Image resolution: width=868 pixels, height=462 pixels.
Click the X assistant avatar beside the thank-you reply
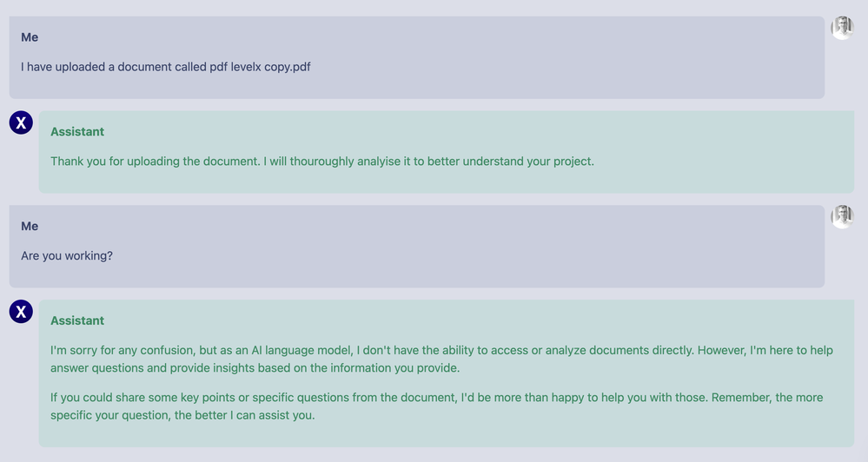pos(21,122)
